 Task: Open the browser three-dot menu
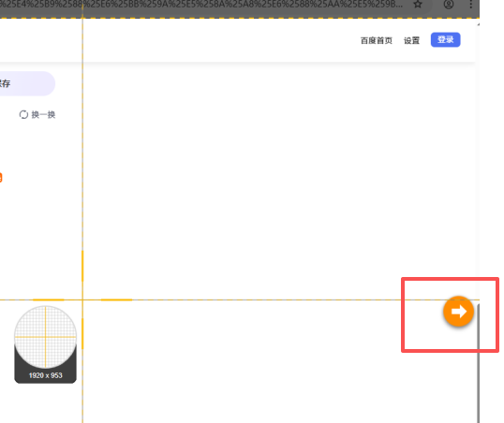[470, 4]
